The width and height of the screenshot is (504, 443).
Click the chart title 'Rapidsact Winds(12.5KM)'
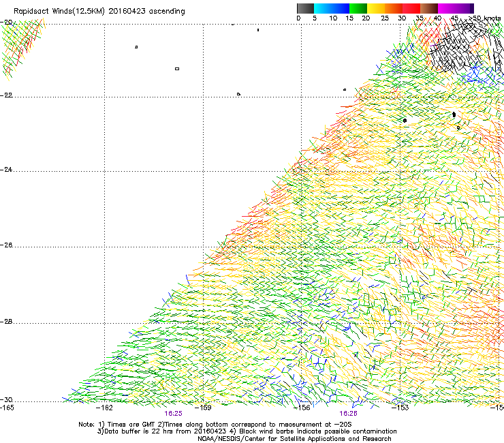tap(59, 12)
